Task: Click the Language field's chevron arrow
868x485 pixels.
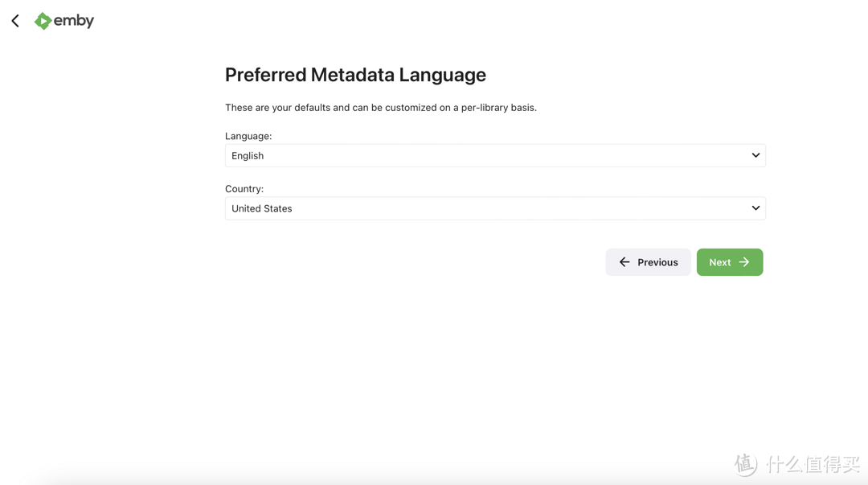Action: 755,155
